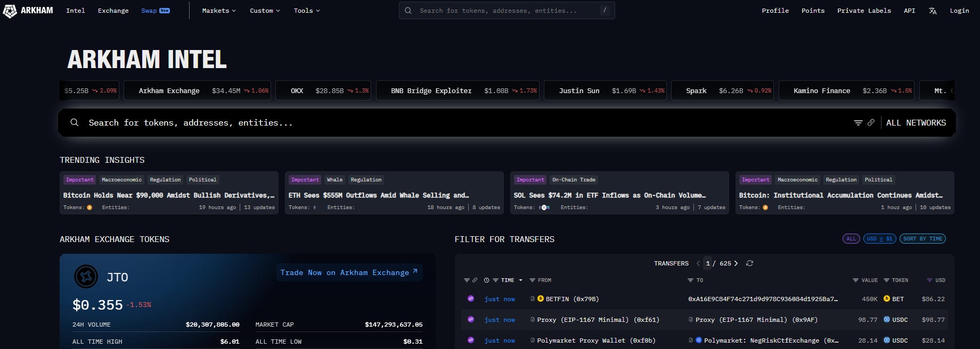The width and height of the screenshot is (980, 349).
Task: Click the slash shortcut badge in the top search
Action: point(605,10)
